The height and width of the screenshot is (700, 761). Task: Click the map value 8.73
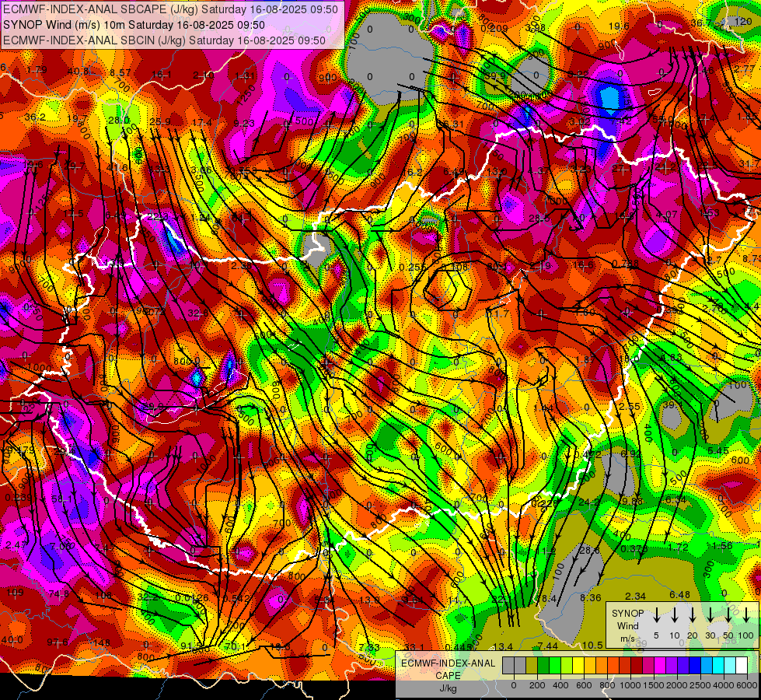(x=752, y=258)
